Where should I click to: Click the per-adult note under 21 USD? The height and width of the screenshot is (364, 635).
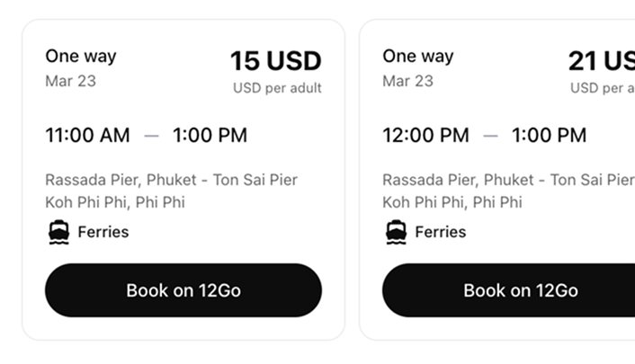(603, 88)
